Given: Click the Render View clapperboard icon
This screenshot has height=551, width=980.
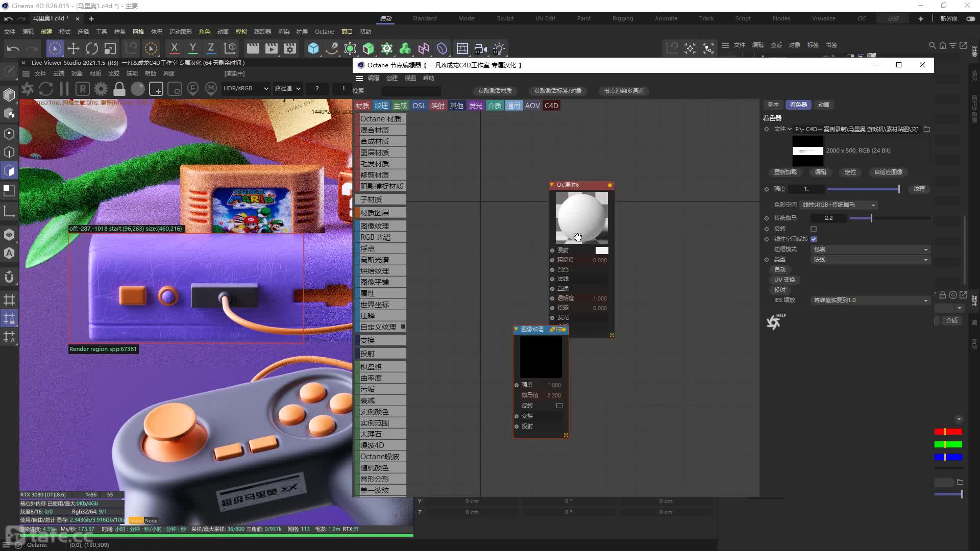Looking at the screenshot, I should pos(253,48).
